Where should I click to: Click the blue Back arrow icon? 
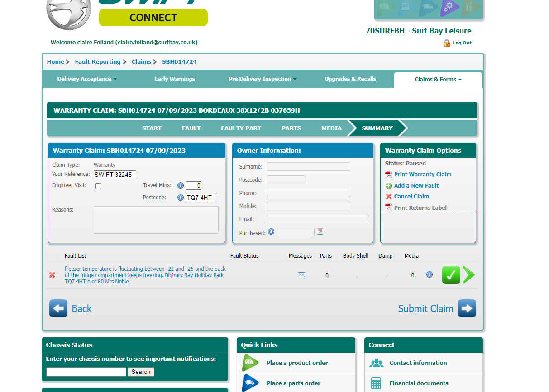[58, 308]
